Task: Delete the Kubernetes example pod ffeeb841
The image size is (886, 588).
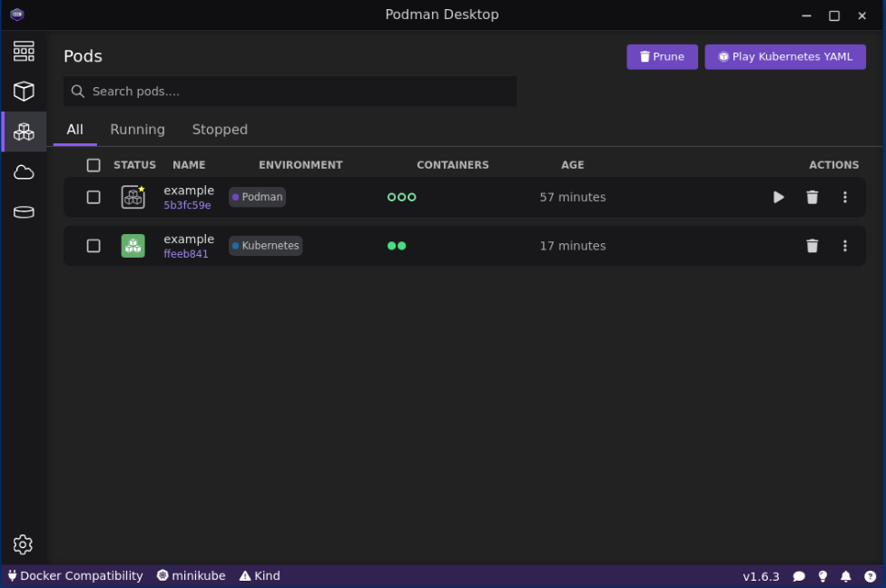Action: coord(812,246)
